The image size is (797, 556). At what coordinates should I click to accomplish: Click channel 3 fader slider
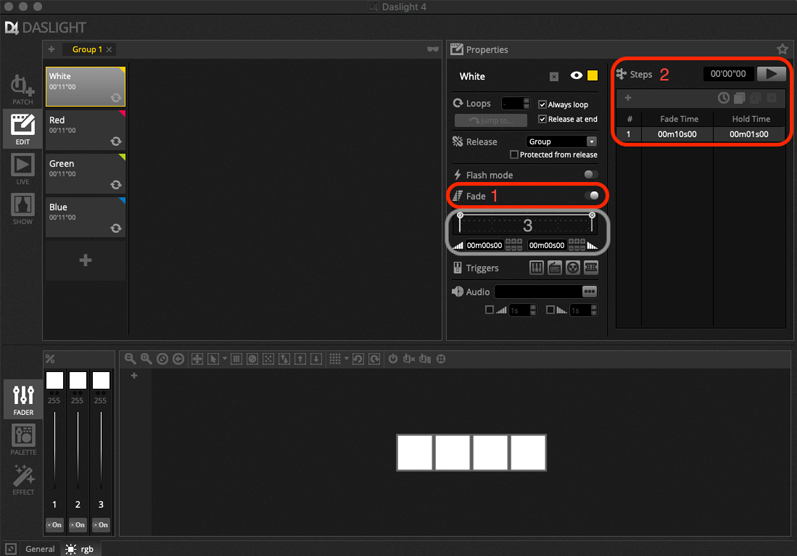coord(101,450)
